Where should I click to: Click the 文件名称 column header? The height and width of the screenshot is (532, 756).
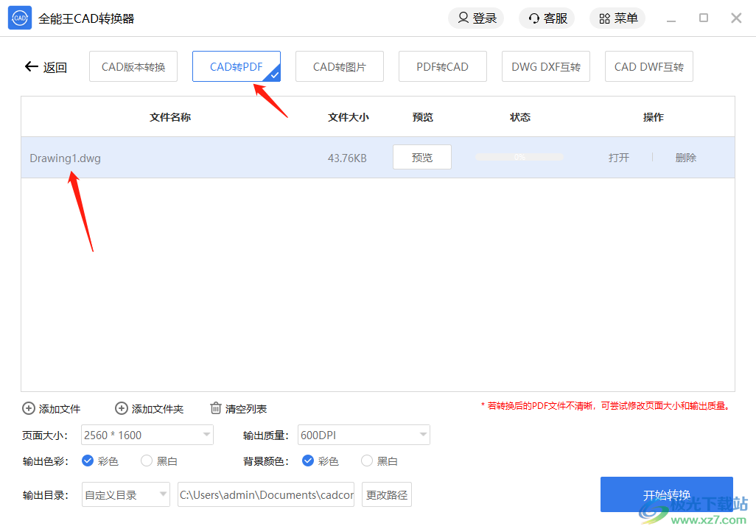pos(169,117)
